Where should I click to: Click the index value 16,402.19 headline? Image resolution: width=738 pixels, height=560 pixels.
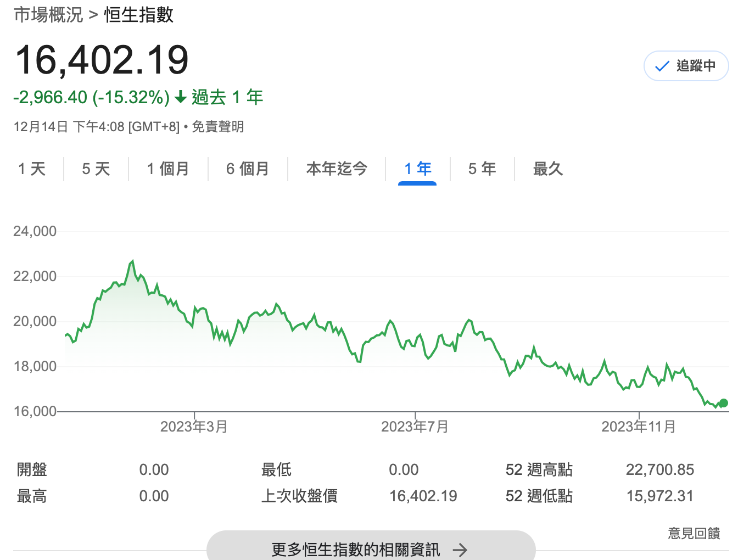tap(102, 60)
